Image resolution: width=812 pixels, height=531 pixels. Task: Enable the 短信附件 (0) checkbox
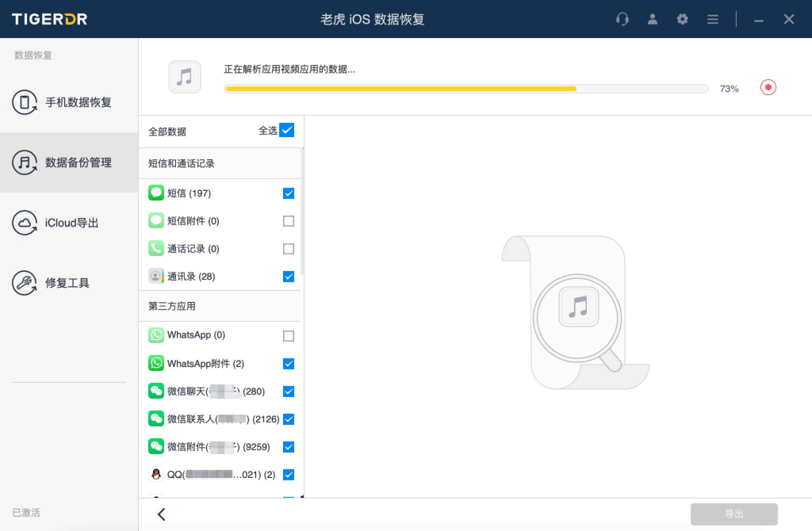289,221
